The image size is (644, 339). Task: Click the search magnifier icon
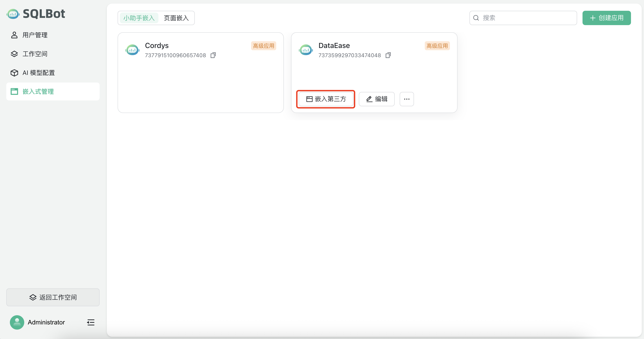click(476, 18)
